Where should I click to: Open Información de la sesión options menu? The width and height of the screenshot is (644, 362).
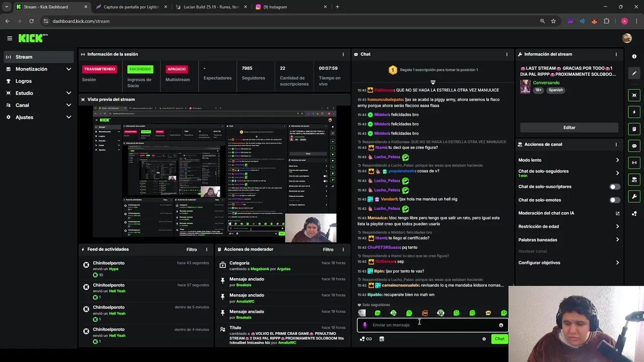(x=343, y=54)
